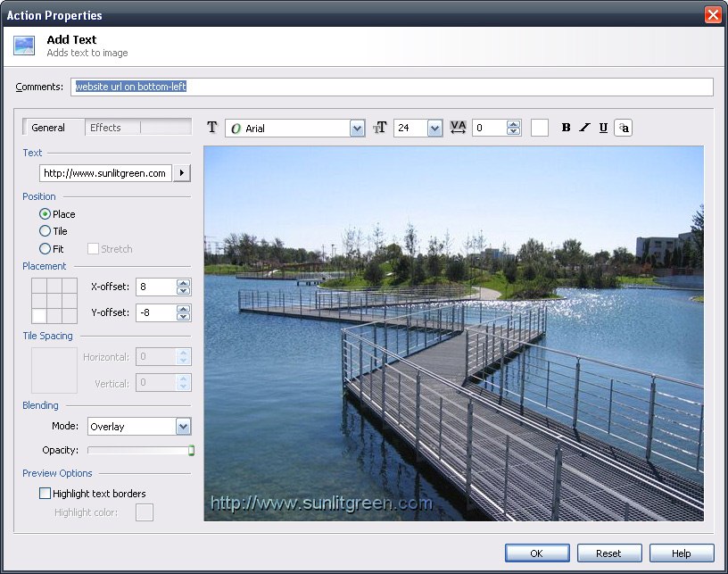Click the tile spacing preview box
This screenshot has height=574, width=728.
pos(54,370)
